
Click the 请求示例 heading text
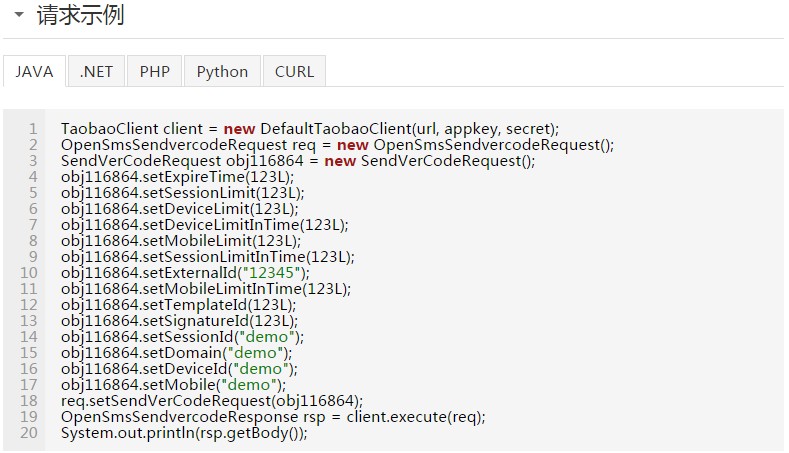tap(81, 15)
